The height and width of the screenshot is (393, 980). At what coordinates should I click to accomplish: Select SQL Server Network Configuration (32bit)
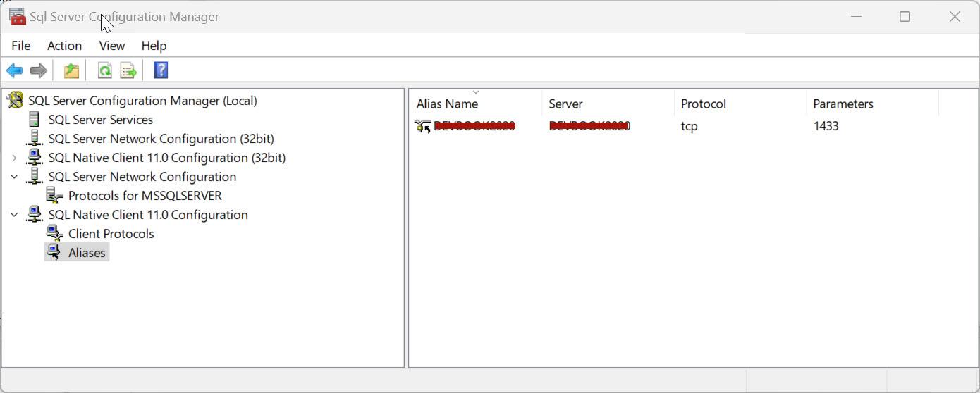[x=161, y=139]
